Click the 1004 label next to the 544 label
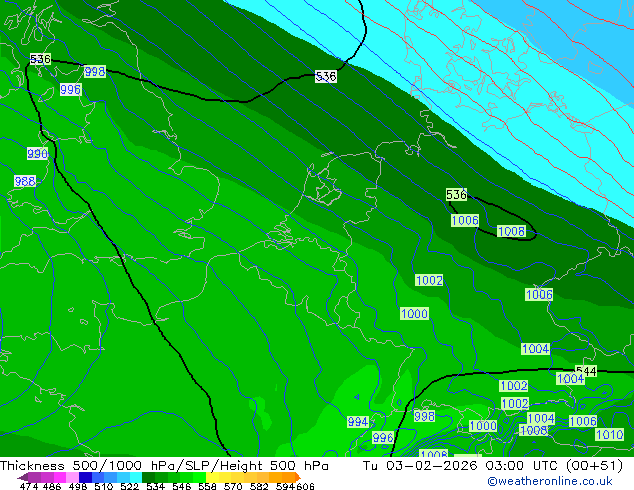The width and height of the screenshot is (634, 490). pos(570,379)
